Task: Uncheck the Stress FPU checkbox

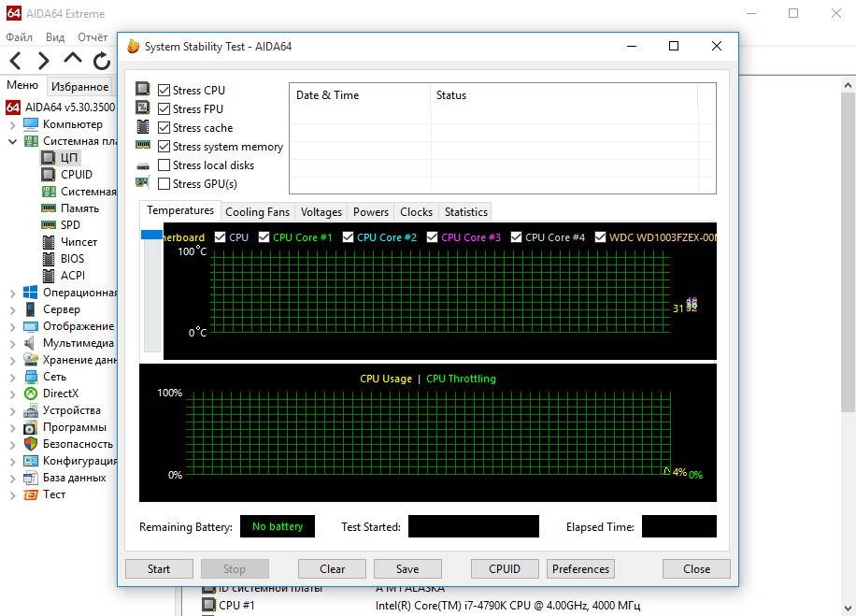Action: click(164, 108)
